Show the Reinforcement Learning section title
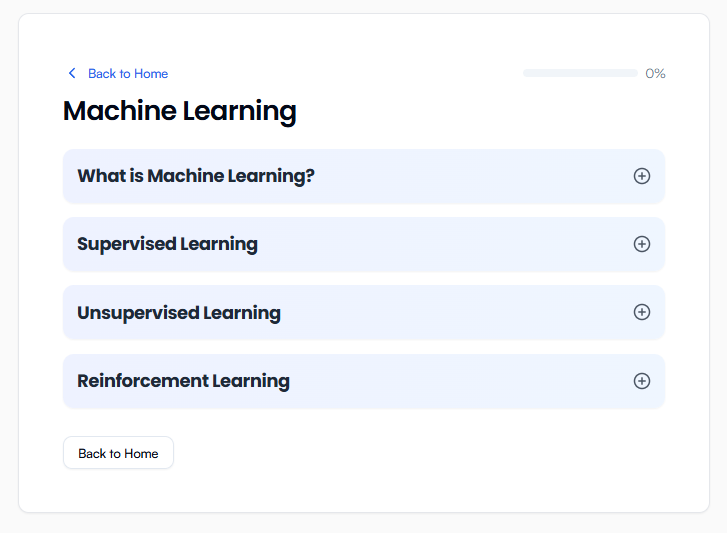This screenshot has width=727, height=533. point(183,381)
